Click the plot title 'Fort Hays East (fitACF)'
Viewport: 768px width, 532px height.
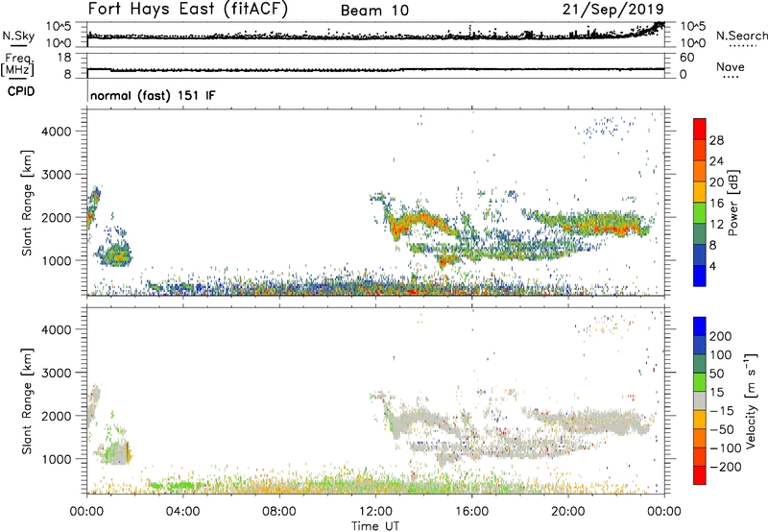tap(187, 10)
